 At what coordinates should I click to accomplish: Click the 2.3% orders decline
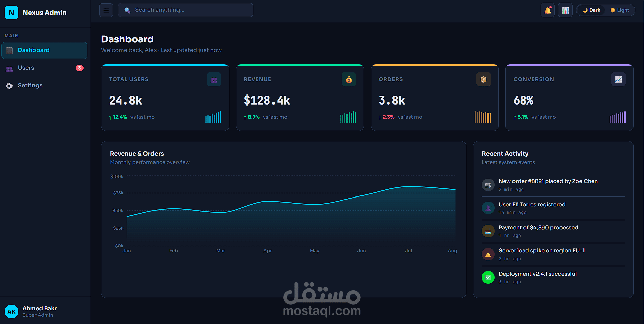387,117
